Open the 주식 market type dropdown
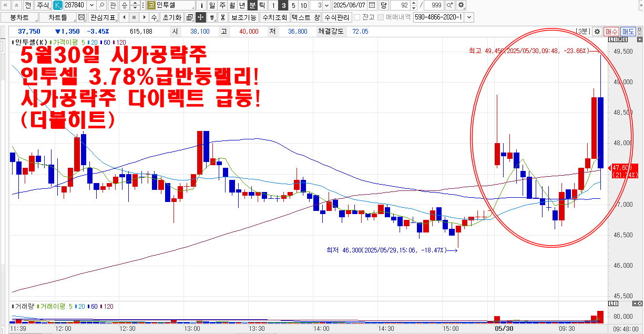Viewport: 644px width, 334px height. coord(43,5)
